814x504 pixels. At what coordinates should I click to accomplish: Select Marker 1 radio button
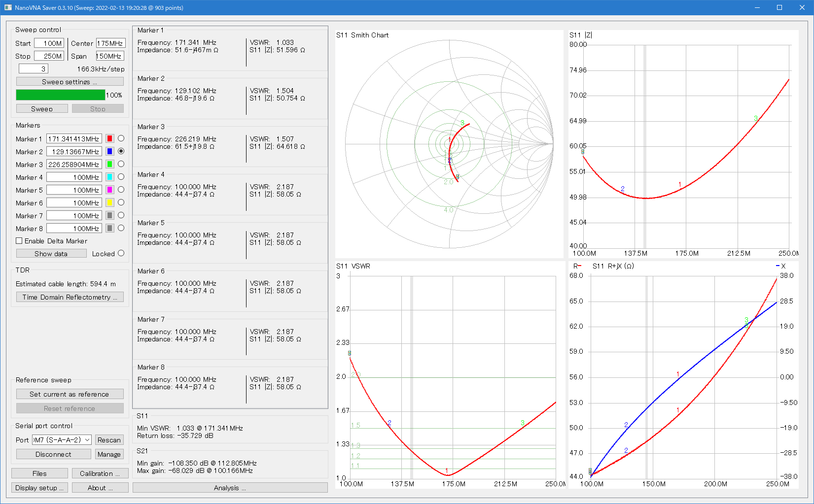(121, 138)
